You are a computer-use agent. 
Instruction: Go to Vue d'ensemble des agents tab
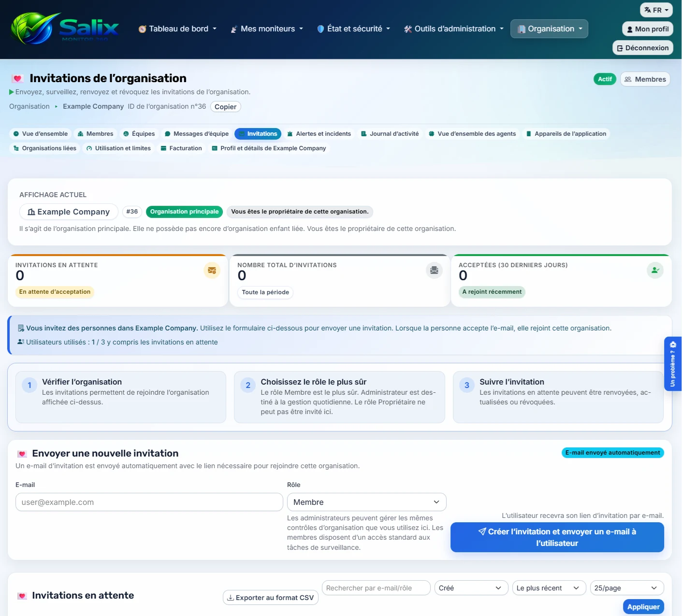[472, 134]
